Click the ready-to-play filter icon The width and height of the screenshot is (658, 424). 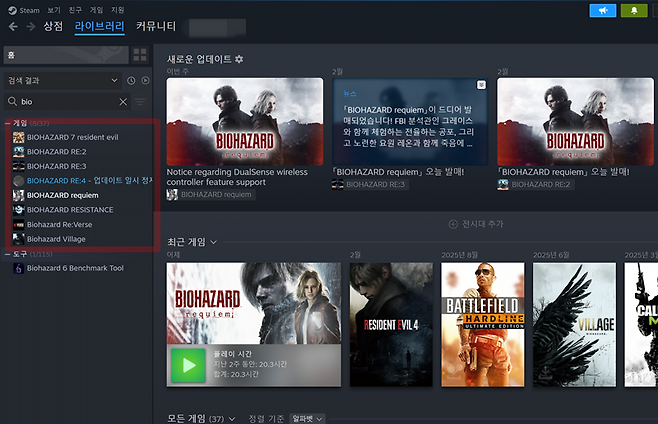pyautogui.click(x=145, y=81)
